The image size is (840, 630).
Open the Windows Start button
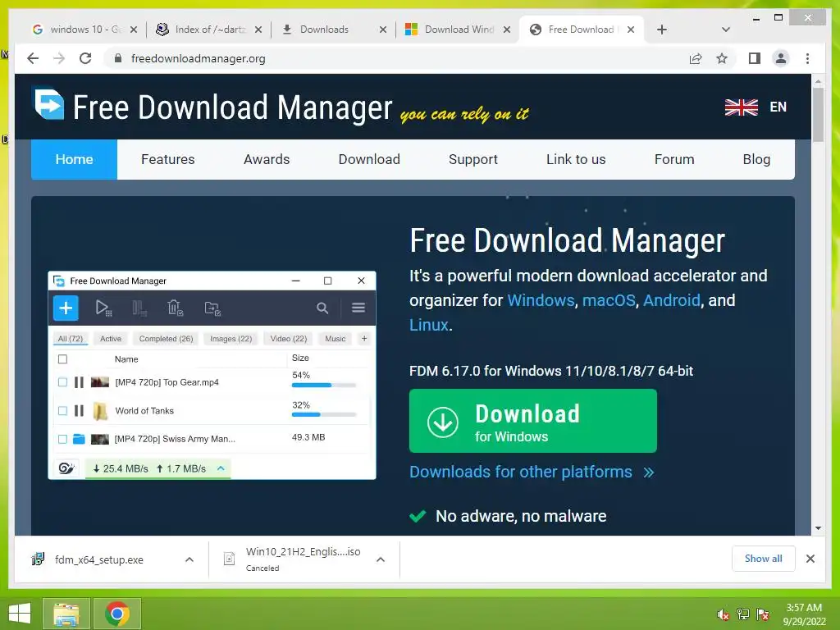20,614
